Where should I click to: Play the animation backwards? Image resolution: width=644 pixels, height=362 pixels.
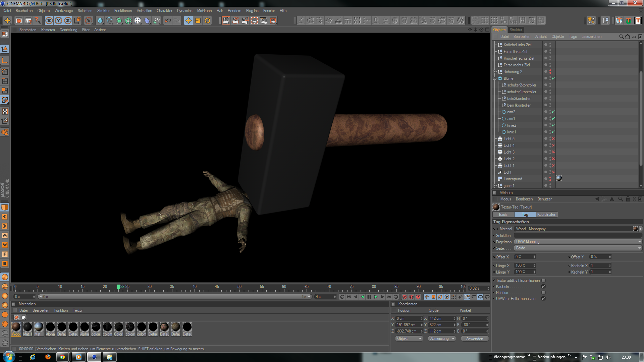(362, 297)
